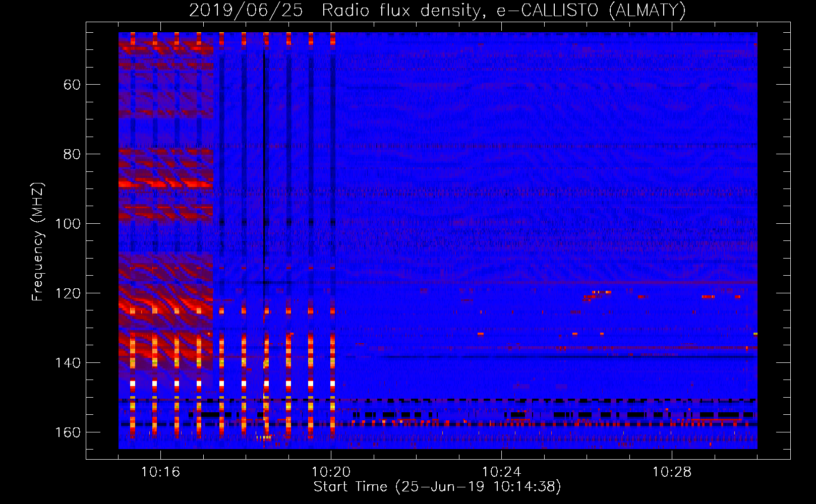Click the date '2019/06/25' in the title
Image resolution: width=816 pixels, height=504 pixels.
coord(246,11)
